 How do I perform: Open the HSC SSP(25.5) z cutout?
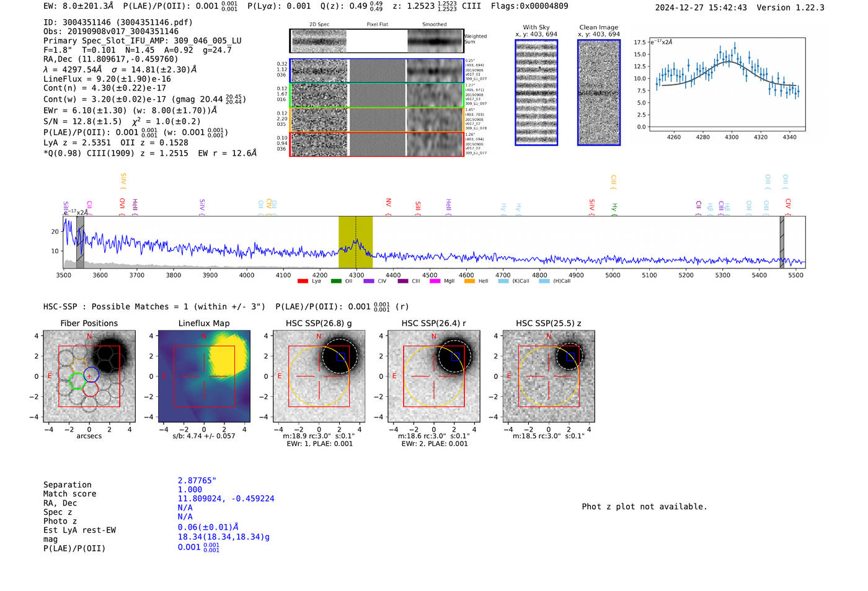pyautogui.click(x=549, y=376)
